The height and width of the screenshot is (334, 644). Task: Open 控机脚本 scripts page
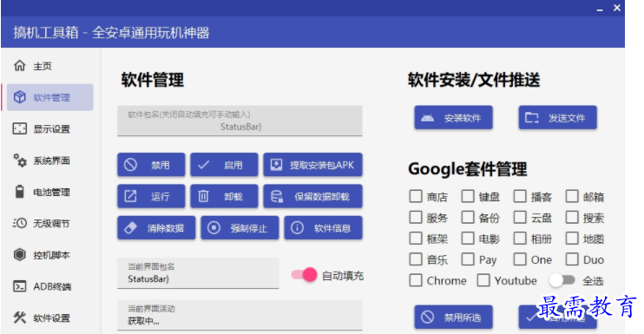(x=50, y=255)
